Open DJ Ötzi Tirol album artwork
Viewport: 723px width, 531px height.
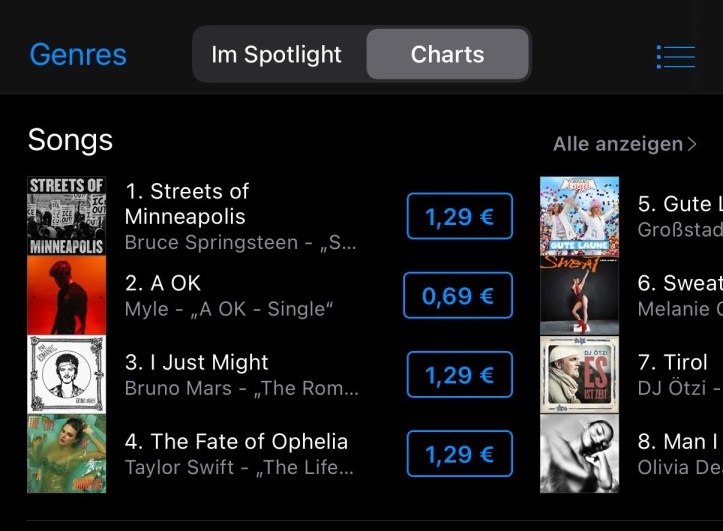(580, 375)
